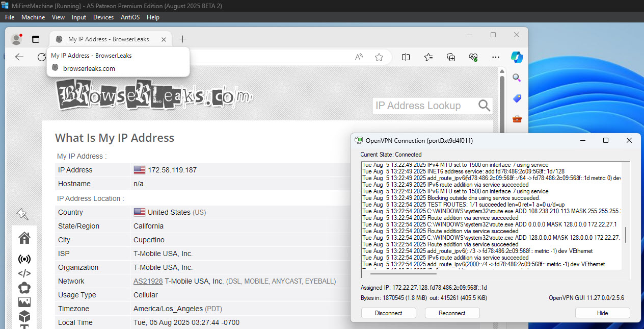
Task: Open the image (Canvas) icon in sidebar
Action: pos(24,302)
